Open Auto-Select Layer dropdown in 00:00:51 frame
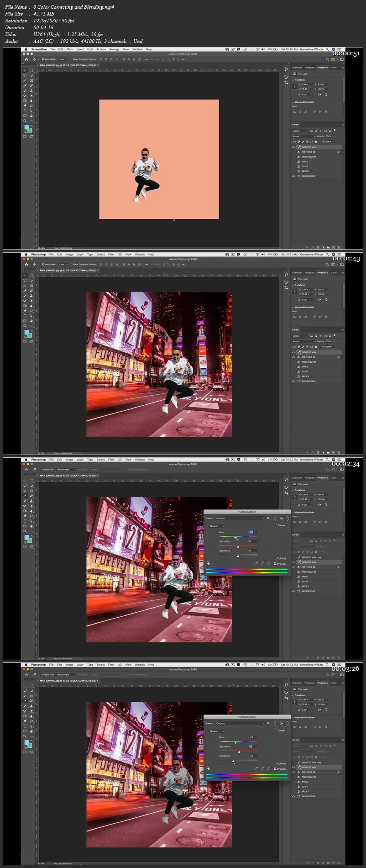366x868 pixels. tap(63, 59)
